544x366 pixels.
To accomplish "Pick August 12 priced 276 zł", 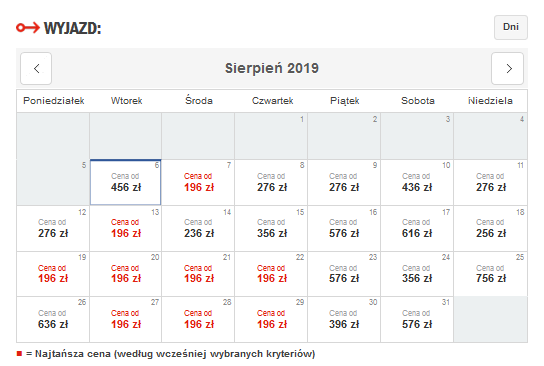I will point(53,228).
